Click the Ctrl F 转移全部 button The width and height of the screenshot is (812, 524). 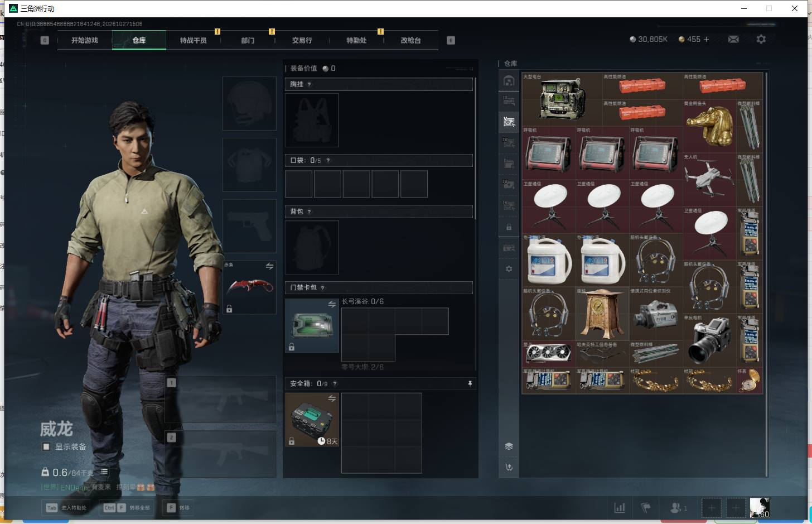(127, 508)
